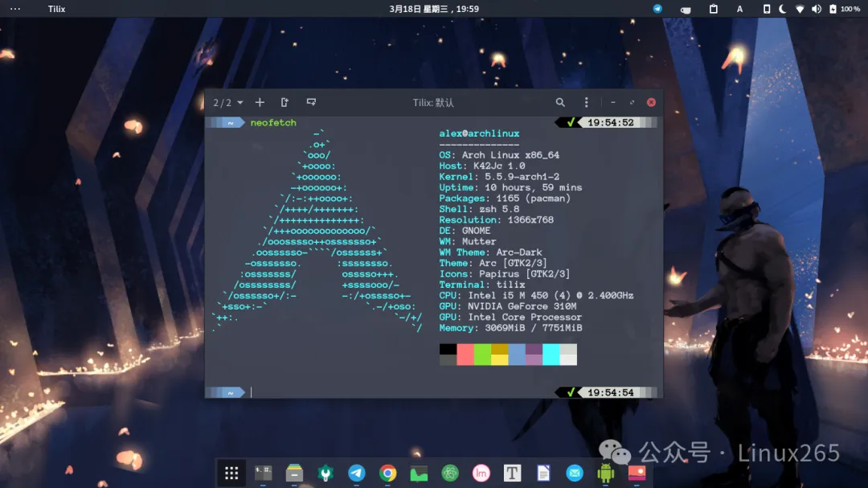Click the WM Theme: Arc-Dark line
The image size is (868, 488).
(490, 252)
